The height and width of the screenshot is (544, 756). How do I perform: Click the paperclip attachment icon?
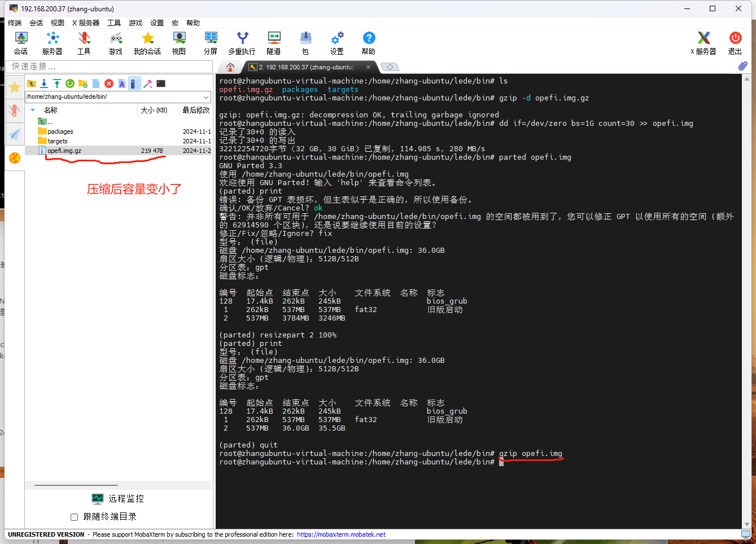[743, 66]
